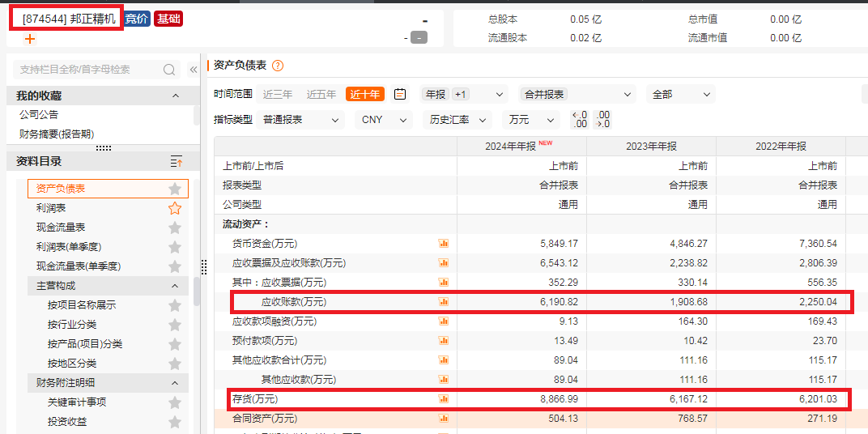Open chart icon for 存货 row
This screenshot has height=434, width=868.
click(x=444, y=398)
